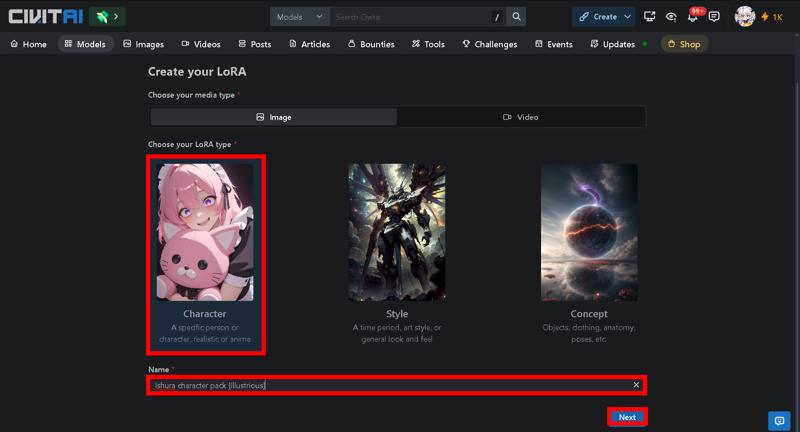Open the Civitai logo home link
Image resolution: width=800 pixels, height=432 pixels.
pos(46,16)
